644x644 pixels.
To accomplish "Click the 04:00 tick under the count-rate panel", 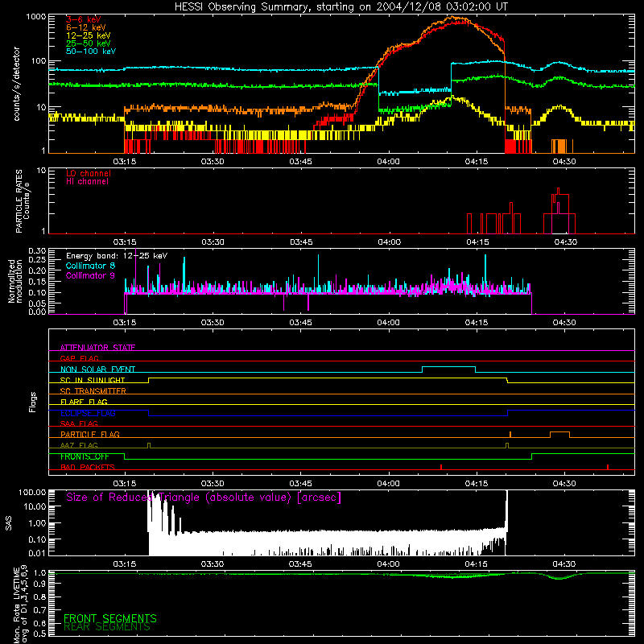I will click(x=388, y=162).
